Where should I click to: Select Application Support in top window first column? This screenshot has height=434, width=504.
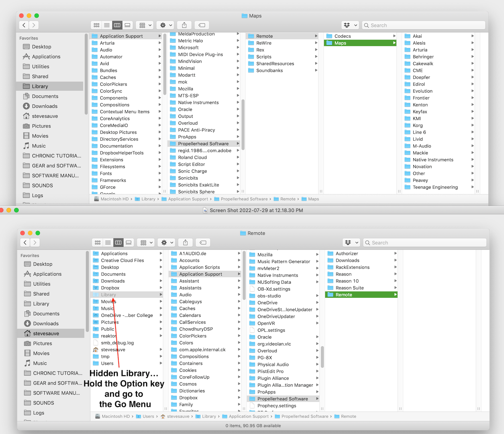coord(126,36)
